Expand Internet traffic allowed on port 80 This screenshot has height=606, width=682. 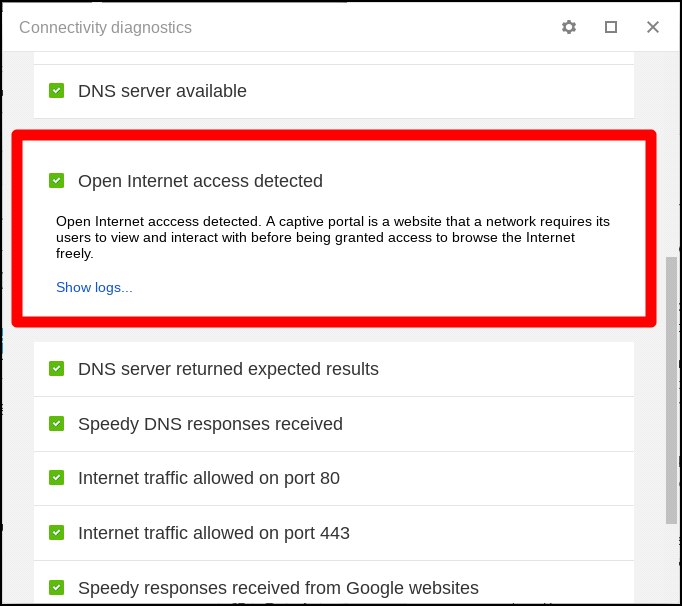[209, 478]
